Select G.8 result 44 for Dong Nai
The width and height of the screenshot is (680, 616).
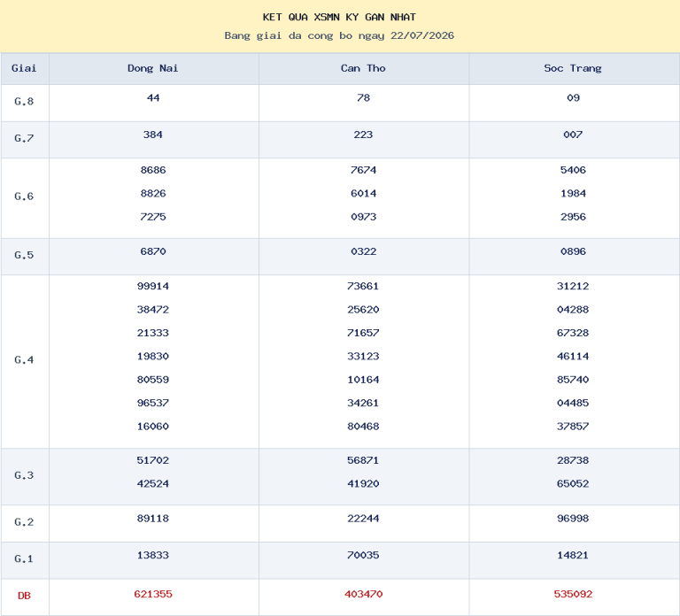click(x=153, y=98)
